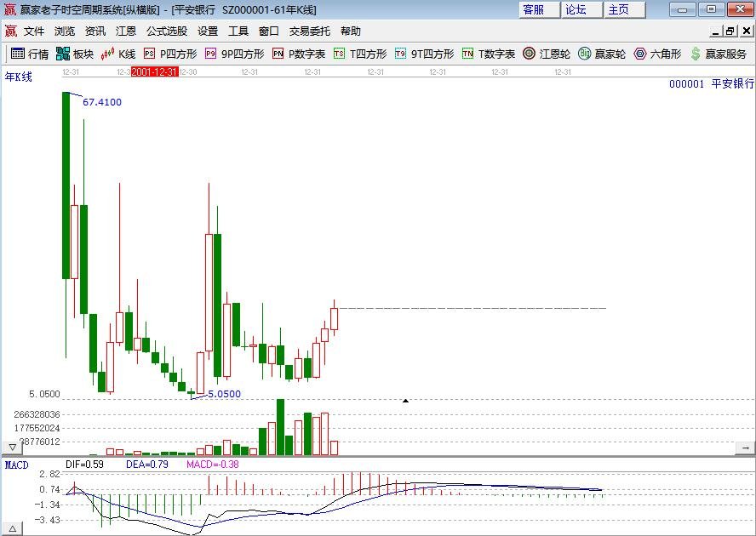This screenshot has height=536, width=756.
Task: Open the 设置 menu
Action: [208, 31]
